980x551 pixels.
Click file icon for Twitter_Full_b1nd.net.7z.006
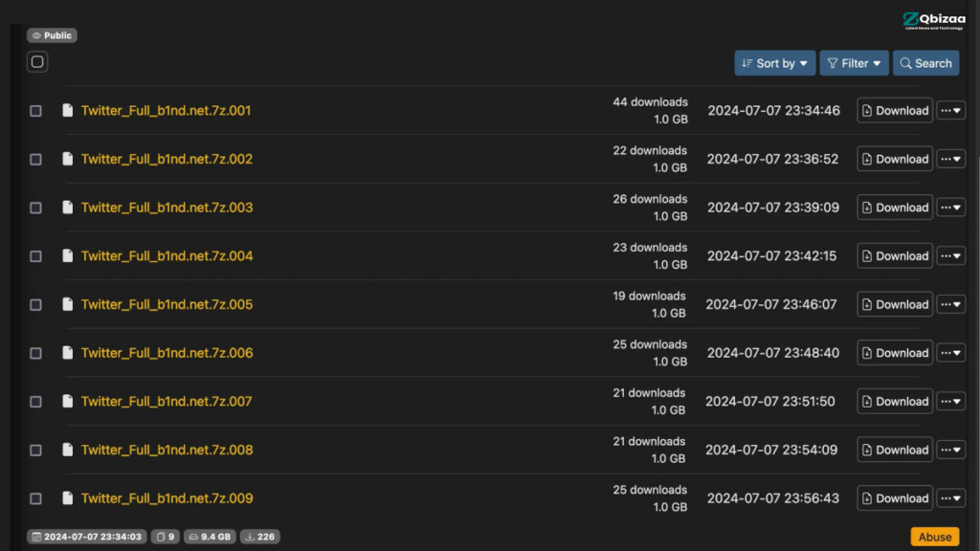point(68,353)
